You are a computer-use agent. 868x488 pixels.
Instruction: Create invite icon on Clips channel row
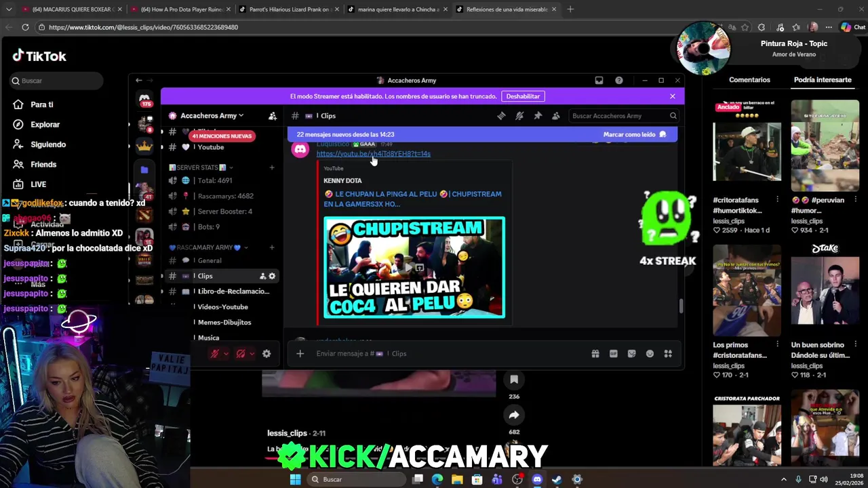click(x=262, y=276)
